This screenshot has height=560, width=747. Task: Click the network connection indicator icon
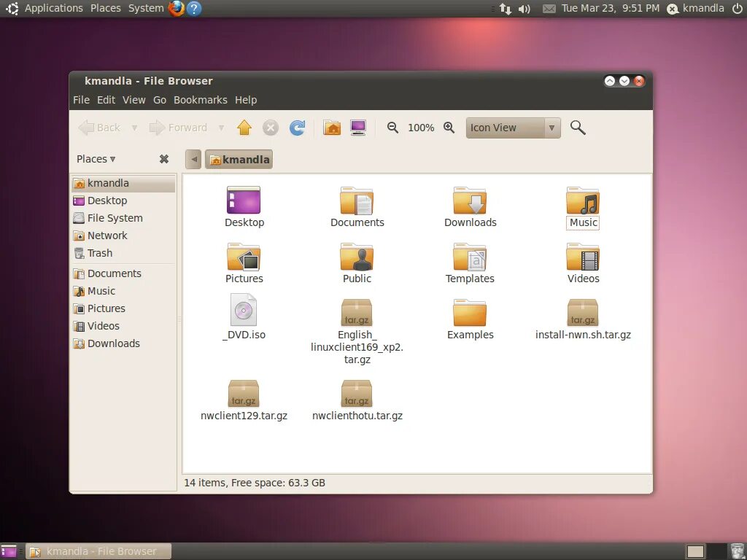tap(506, 8)
